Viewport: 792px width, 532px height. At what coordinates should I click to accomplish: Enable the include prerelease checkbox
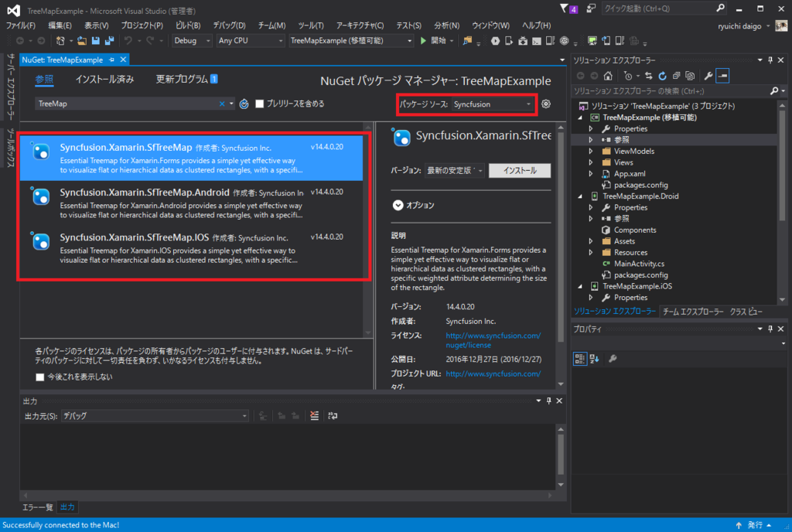pyautogui.click(x=260, y=104)
